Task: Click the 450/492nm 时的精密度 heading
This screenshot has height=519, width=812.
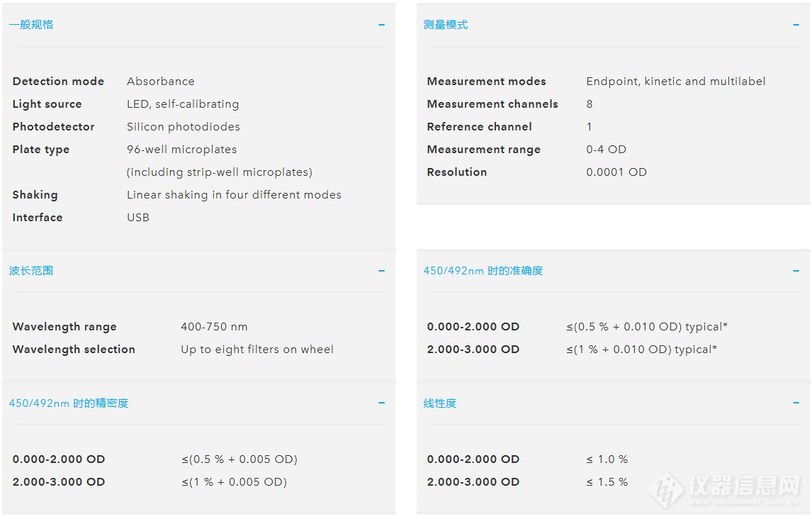Action: pyautogui.click(x=69, y=403)
